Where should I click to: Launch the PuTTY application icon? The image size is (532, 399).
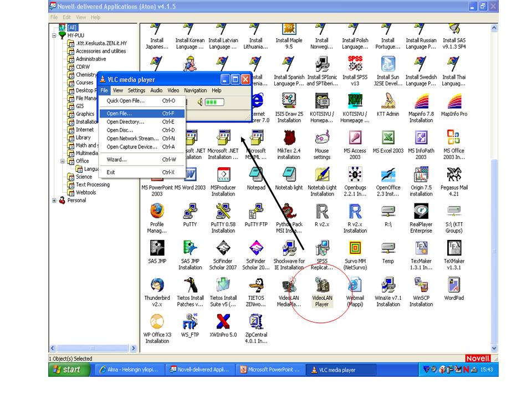(x=190, y=211)
